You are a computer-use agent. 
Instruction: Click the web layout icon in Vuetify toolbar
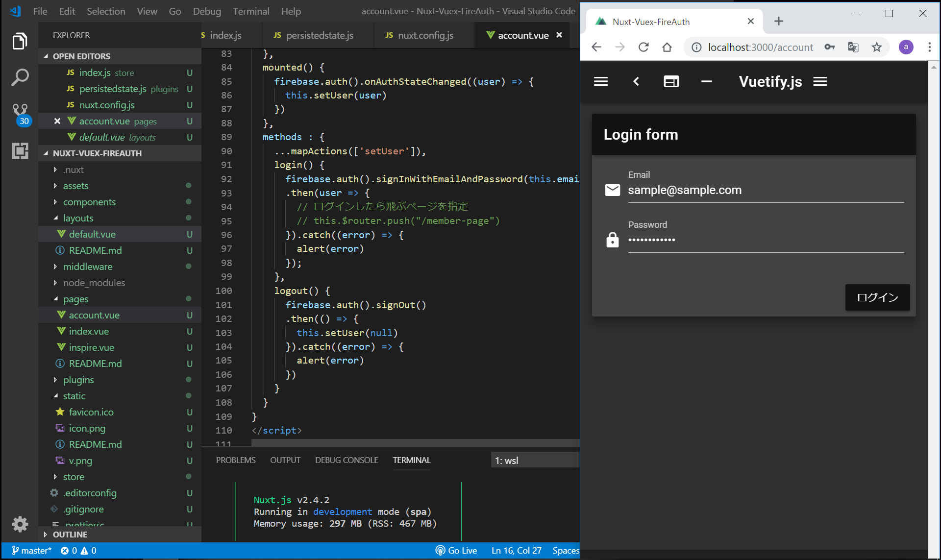tap(671, 81)
